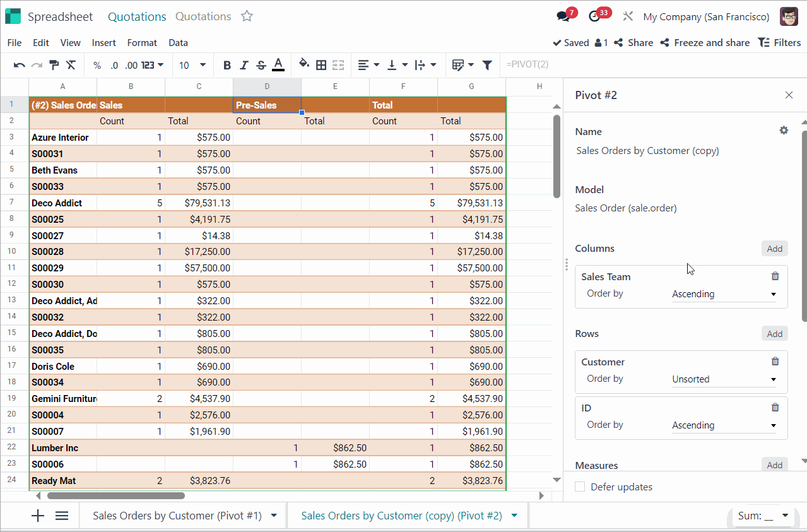Delete the Sales Team column dimension

[775, 276]
